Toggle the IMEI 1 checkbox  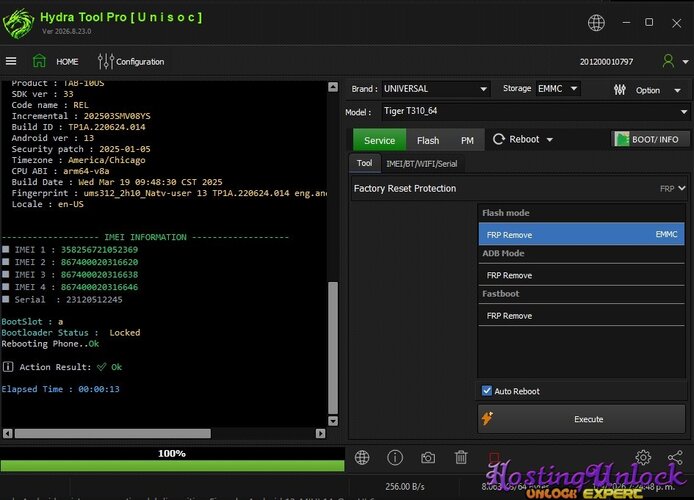tap(6, 249)
